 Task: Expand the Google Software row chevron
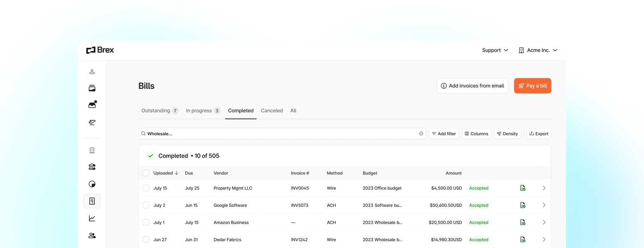pyautogui.click(x=544, y=205)
